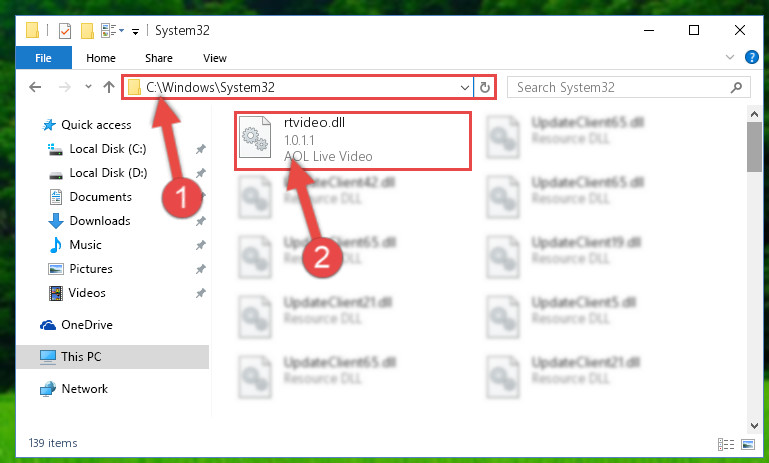The height and width of the screenshot is (463, 769).
Task: Open the address bar history dropdown
Action: point(464,87)
